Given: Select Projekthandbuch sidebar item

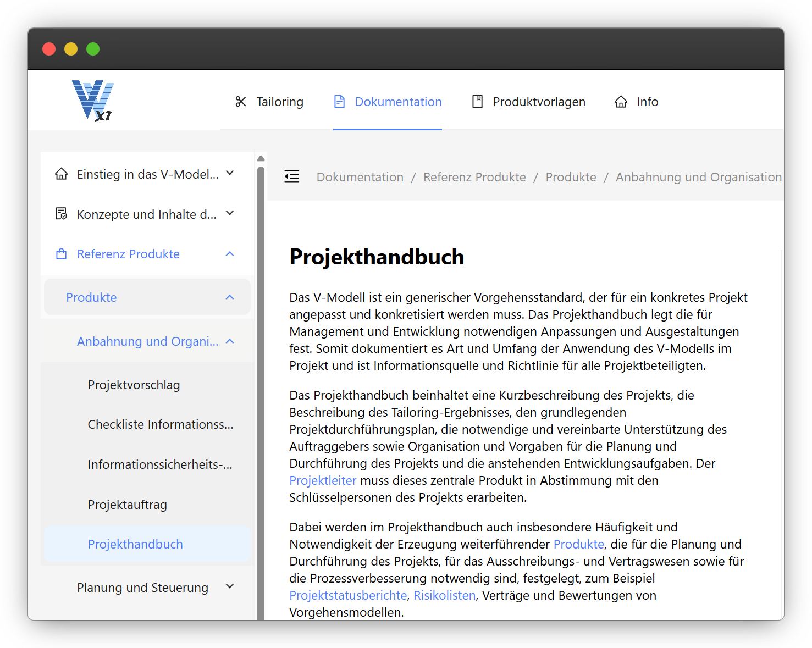Looking at the screenshot, I should 147,544.
